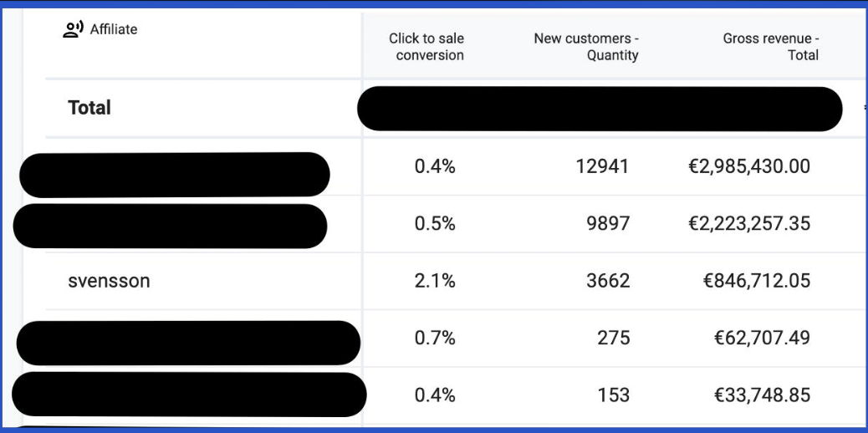Click the Affiliate person icon
The image size is (868, 433).
(73, 29)
